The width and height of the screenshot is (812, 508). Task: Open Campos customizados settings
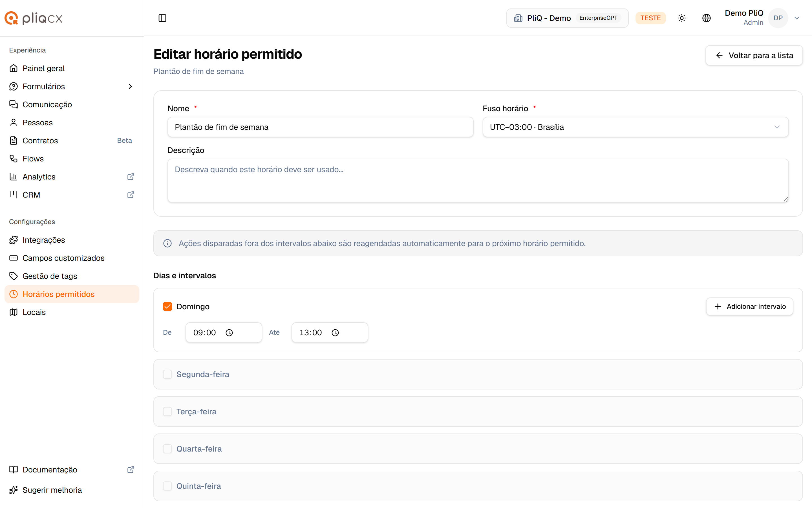point(72,258)
